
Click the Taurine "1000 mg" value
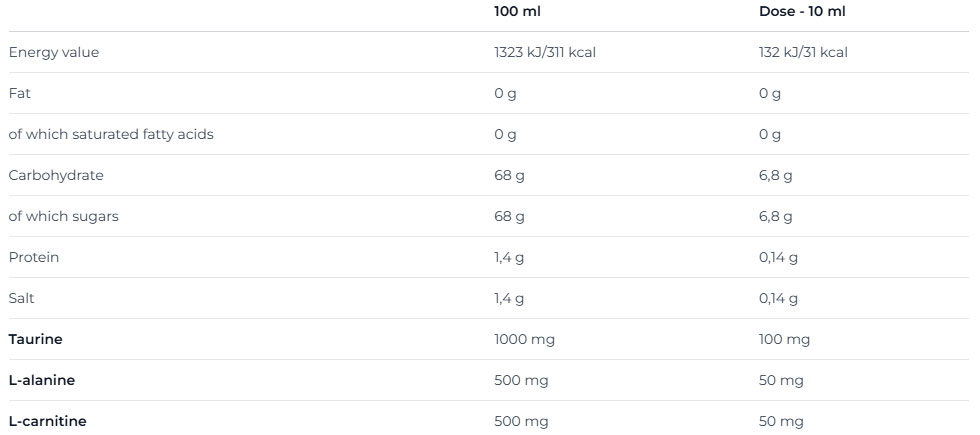coord(525,340)
